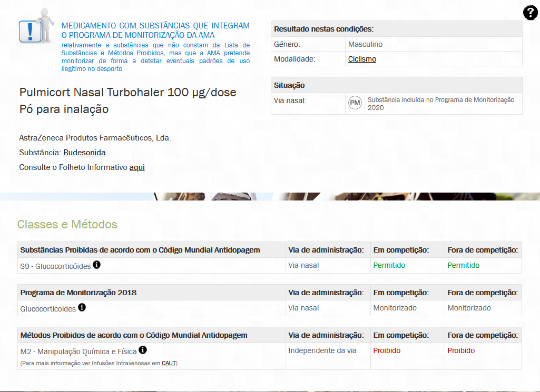Image resolution: width=540 pixels, height=392 pixels.
Task: Click 'Via nasal' in the Glucocorticoides monitoring row
Action: click(303, 308)
